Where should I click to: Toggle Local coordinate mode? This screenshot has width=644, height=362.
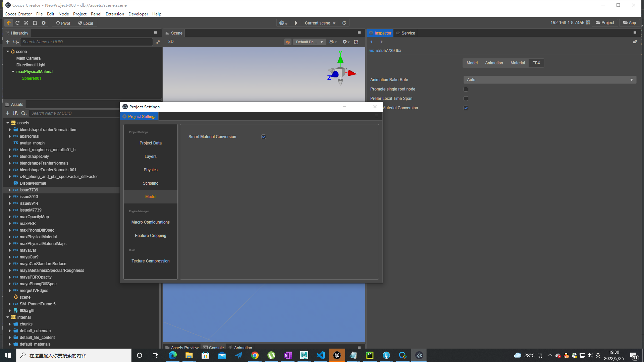tap(86, 23)
